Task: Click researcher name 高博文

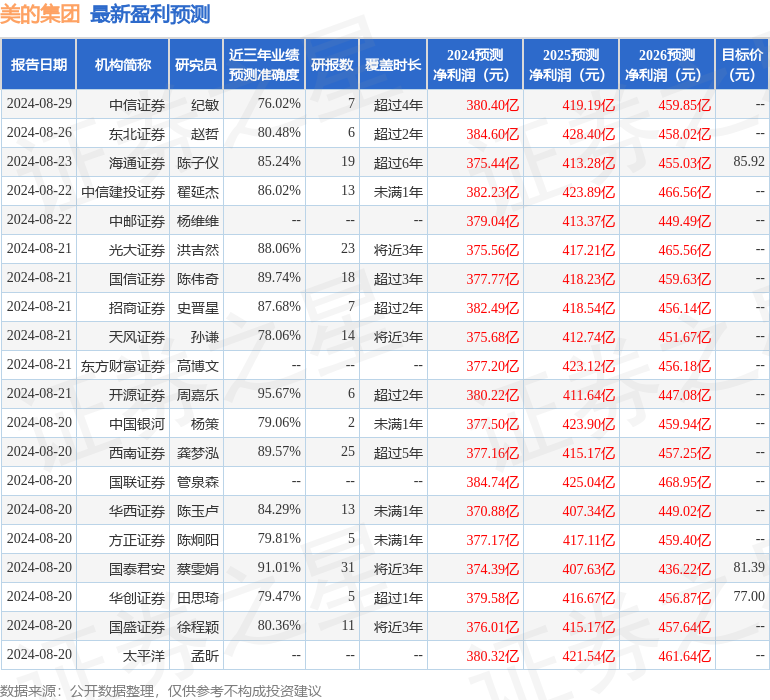Action: (198, 366)
